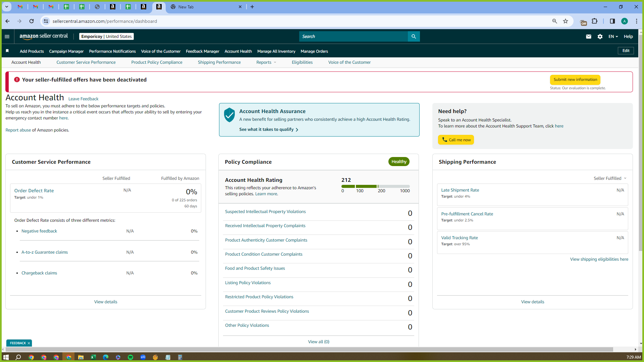Open the tab search chevron in Chrome
The height and width of the screenshot is (362, 644).
click(x=6, y=7)
